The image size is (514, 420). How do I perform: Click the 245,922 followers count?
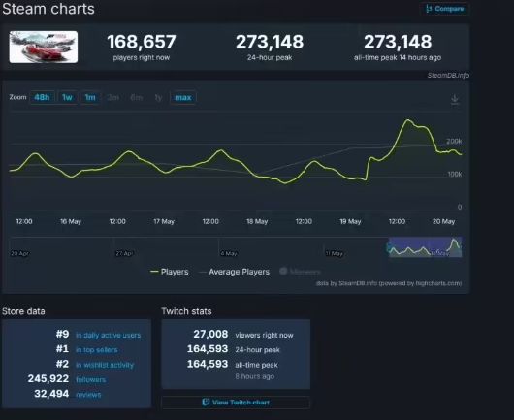click(x=48, y=378)
